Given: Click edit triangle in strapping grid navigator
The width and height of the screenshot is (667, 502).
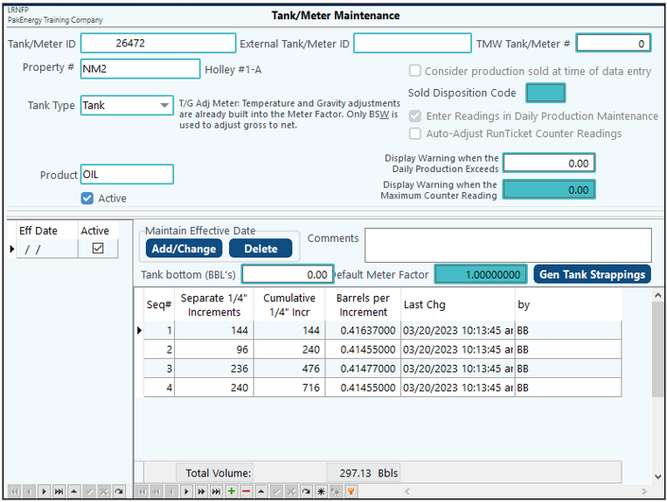Looking at the screenshot, I should coord(261,491).
